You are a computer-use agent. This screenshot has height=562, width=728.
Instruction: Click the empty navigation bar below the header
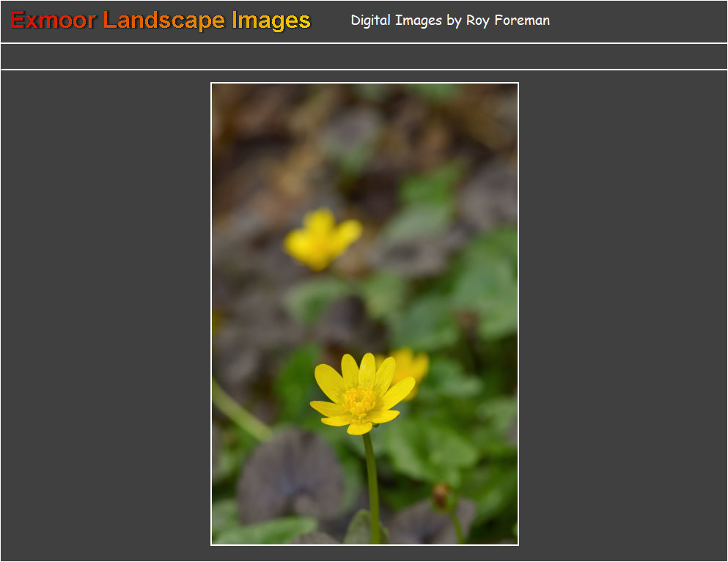click(364, 56)
